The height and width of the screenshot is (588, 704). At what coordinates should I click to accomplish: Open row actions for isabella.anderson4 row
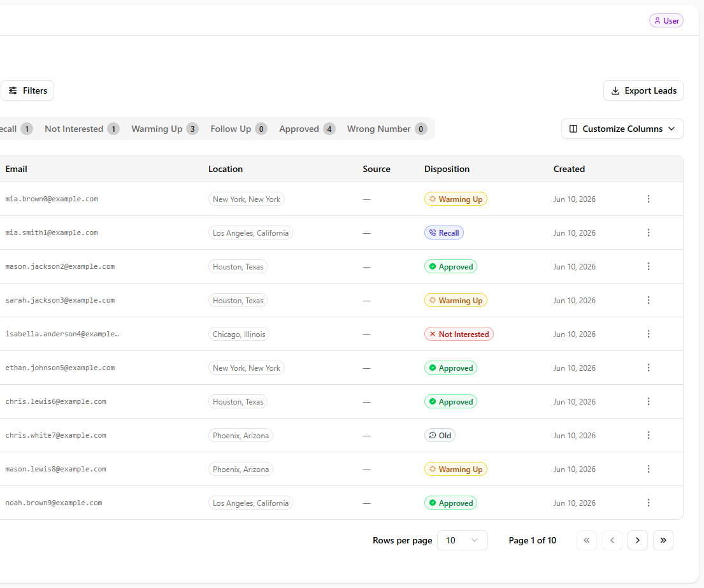649,334
